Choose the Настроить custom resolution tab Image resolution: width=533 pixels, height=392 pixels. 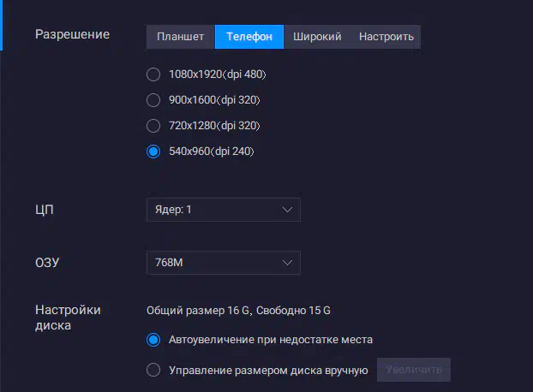(x=386, y=37)
